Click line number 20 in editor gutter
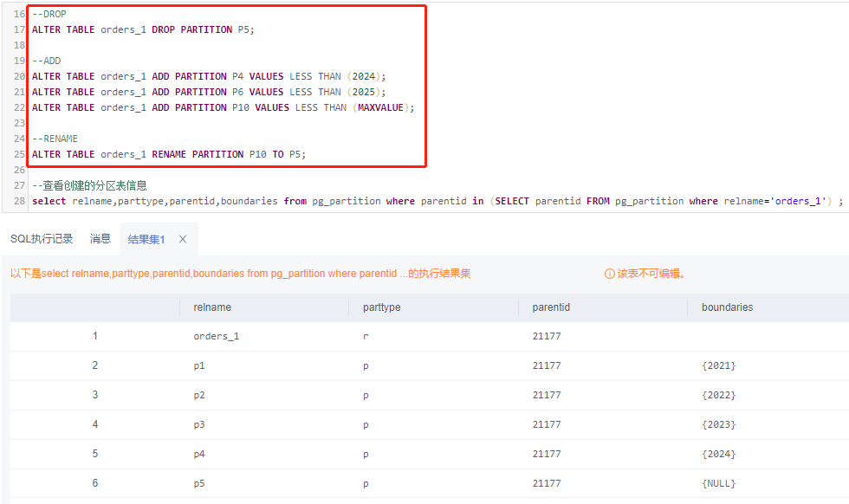This screenshot has width=849, height=504. pos(19,76)
